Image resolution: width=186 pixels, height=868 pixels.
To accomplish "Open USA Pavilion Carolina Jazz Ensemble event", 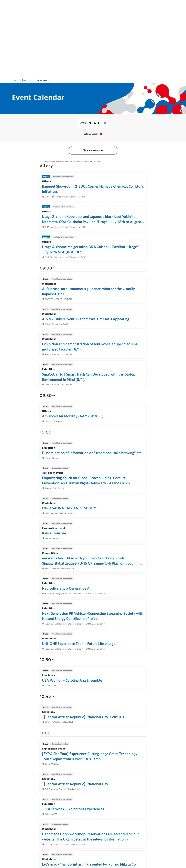I will pyautogui.click(x=72, y=680).
